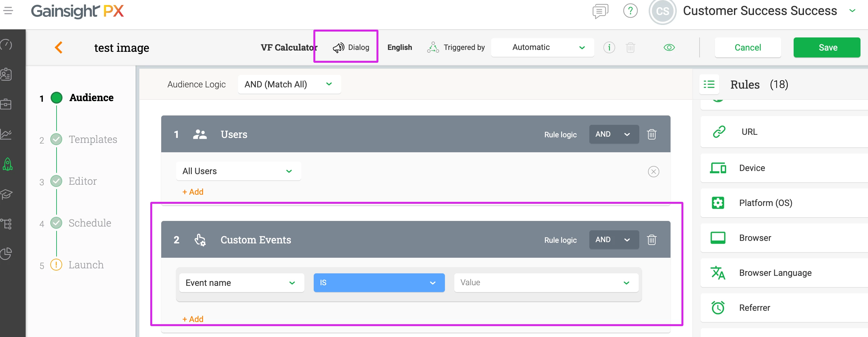Viewport: 868px width, 337px height.
Task: Add the Browser rule
Action: point(784,238)
